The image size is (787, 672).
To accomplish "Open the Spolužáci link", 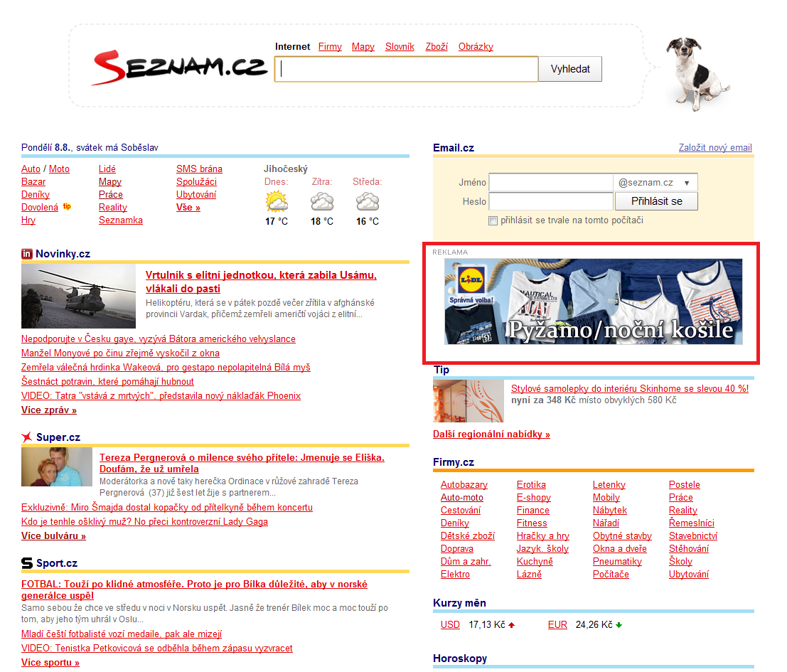I will (x=196, y=181).
